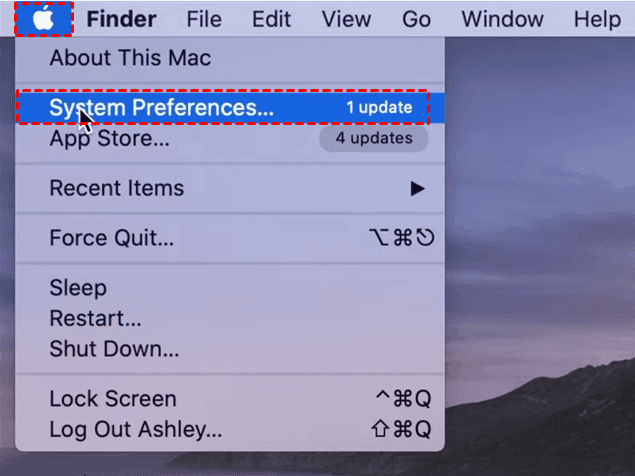The image size is (635, 476).
Task: Select Log Out Ashley
Action: [136, 430]
